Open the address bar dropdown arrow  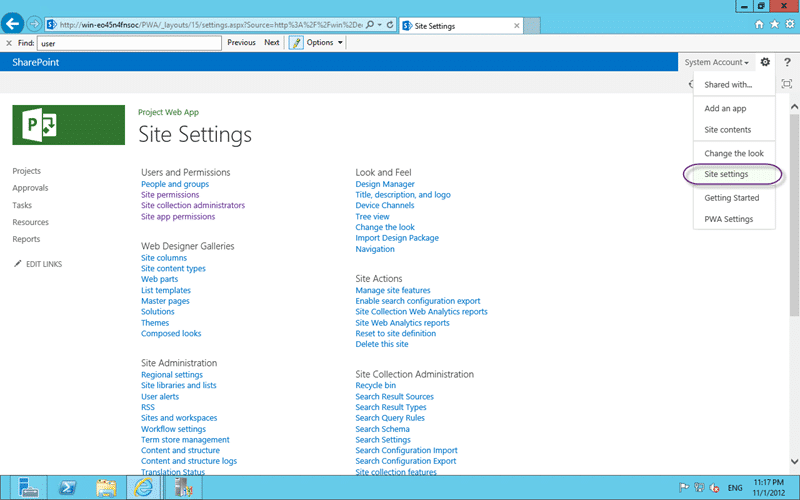click(x=380, y=24)
